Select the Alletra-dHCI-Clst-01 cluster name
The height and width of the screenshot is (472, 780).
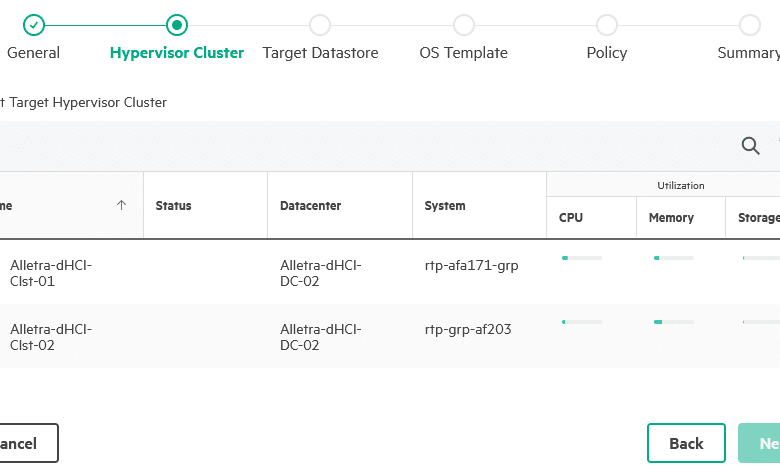(x=51, y=273)
